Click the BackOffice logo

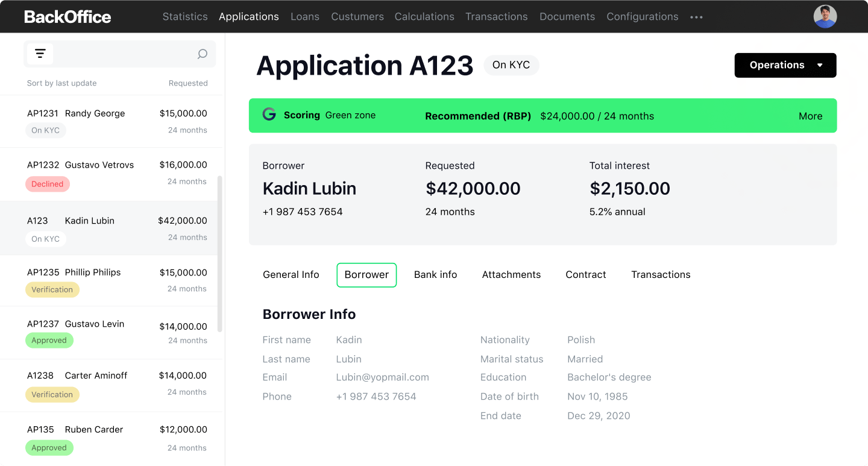click(x=68, y=16)
